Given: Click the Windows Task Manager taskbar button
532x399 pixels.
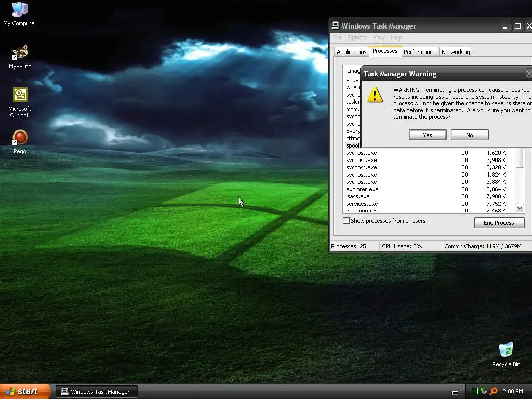Looking at the screenshot, I should [97, 392].
